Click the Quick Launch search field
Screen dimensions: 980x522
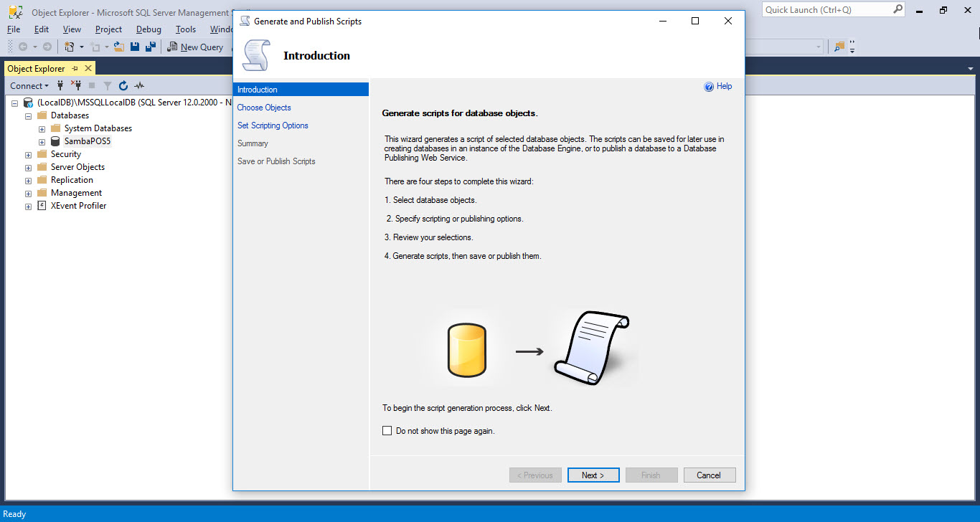point(826,10)
